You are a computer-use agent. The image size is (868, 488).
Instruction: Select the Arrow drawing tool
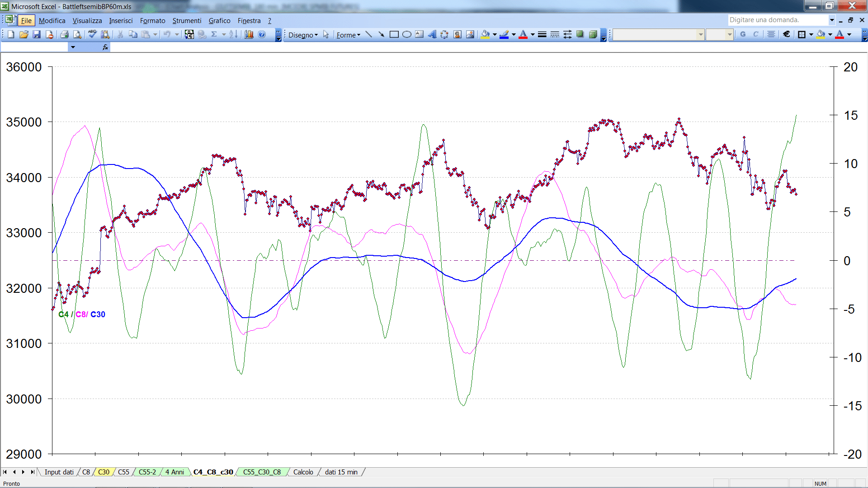point(382,34)
